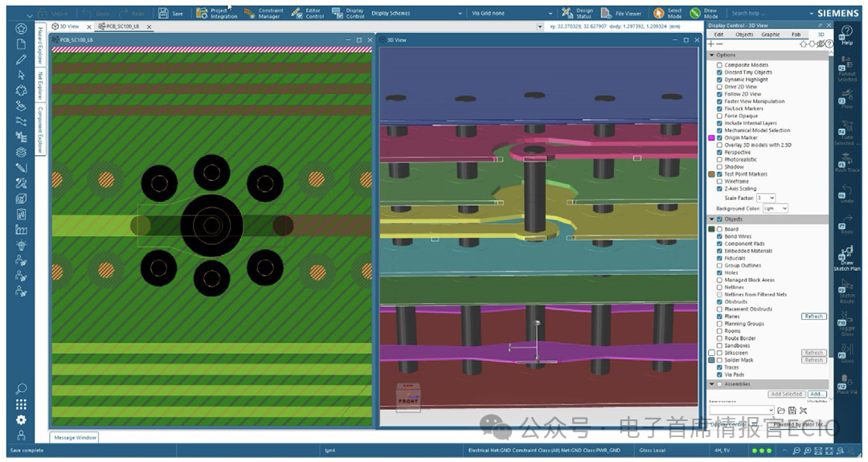Image resolution: width=868 pixels, height=462 pixels.
Task: Click the Add... button under Assemblies
Action: [817, 395]
